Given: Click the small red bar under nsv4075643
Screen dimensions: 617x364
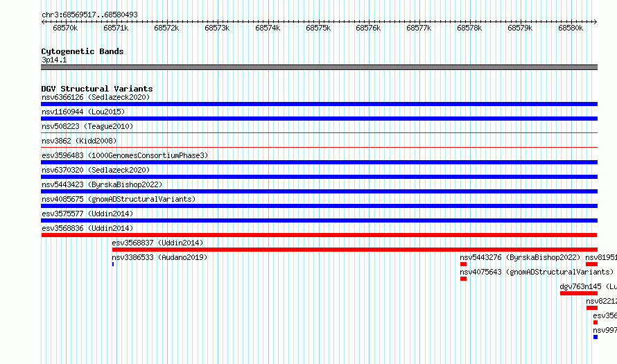Looking at the screenshot, I should 463,279.
